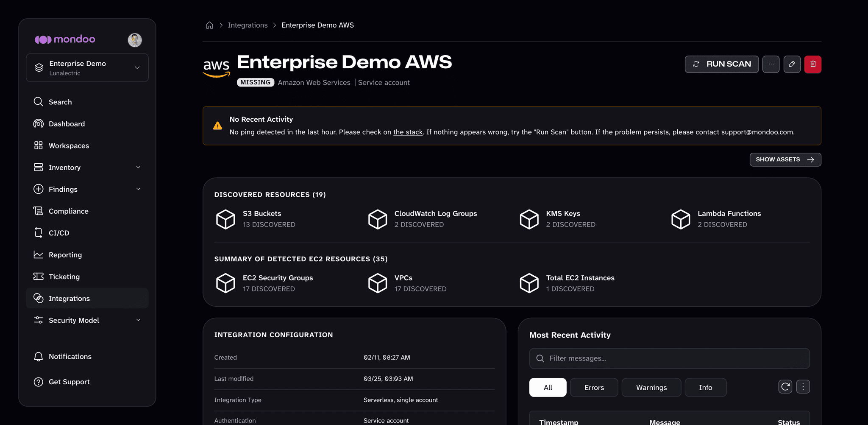The width and height of the screenshot is (868, 425).
Task: Click the CloudWatch Log Groups cube icon
Action: [377, 219]
